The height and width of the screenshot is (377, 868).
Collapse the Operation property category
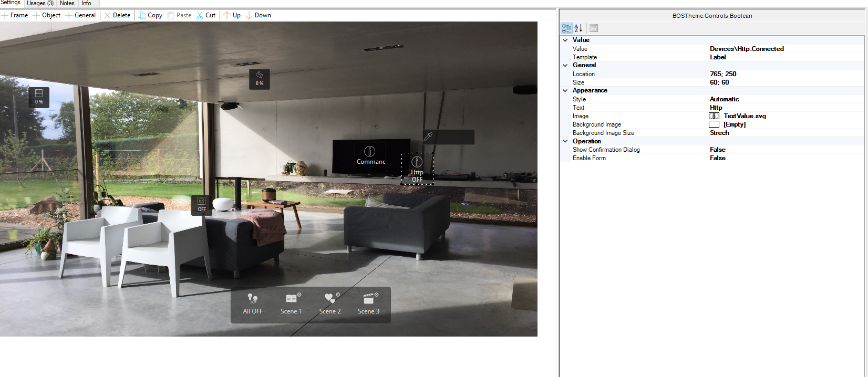565,141
